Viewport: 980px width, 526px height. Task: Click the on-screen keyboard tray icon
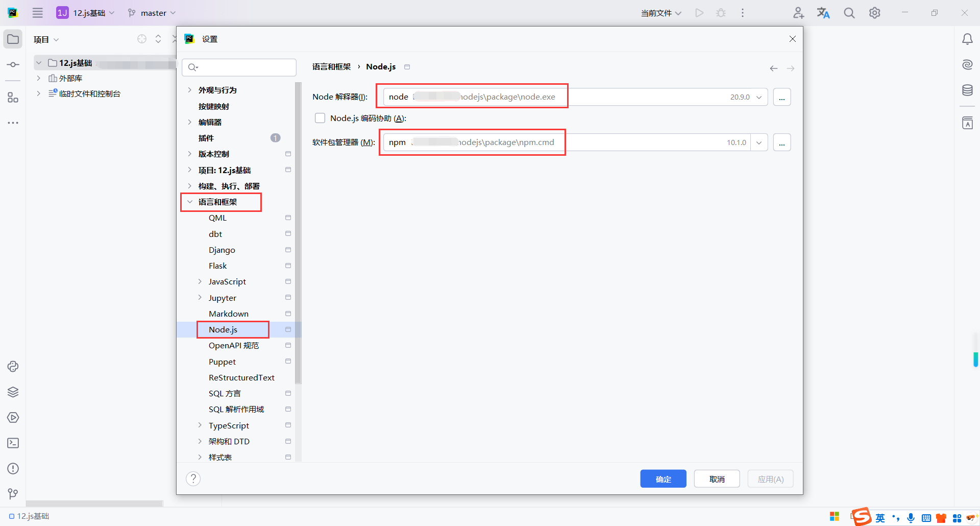[x=926, y=518]
